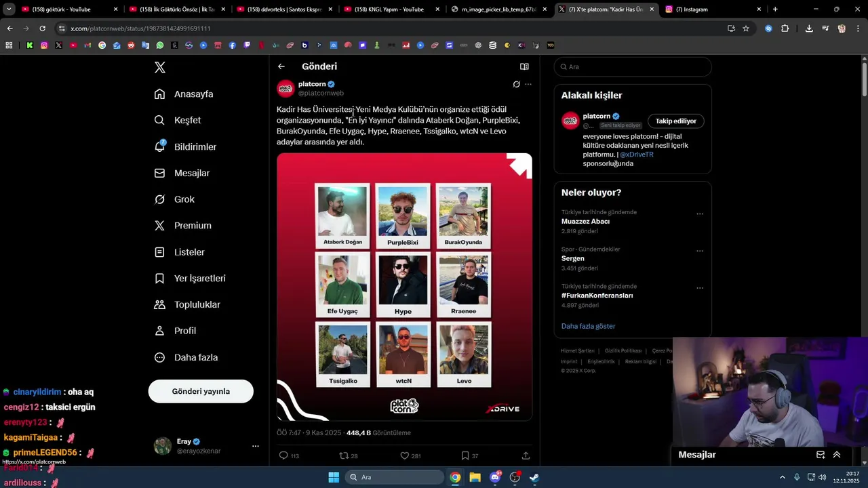
Task: Bookmark the post with bookmark icon
Action: click(x=465, y=455)
